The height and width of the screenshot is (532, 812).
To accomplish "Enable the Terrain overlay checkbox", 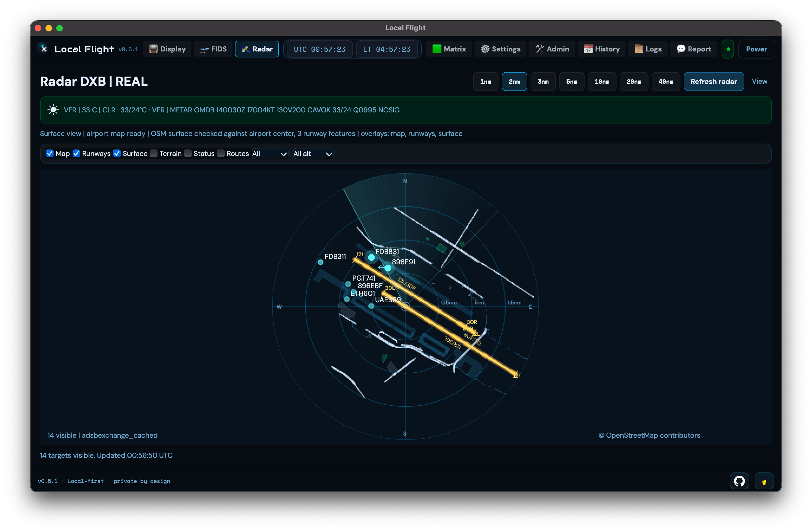I will click(154, 154).
